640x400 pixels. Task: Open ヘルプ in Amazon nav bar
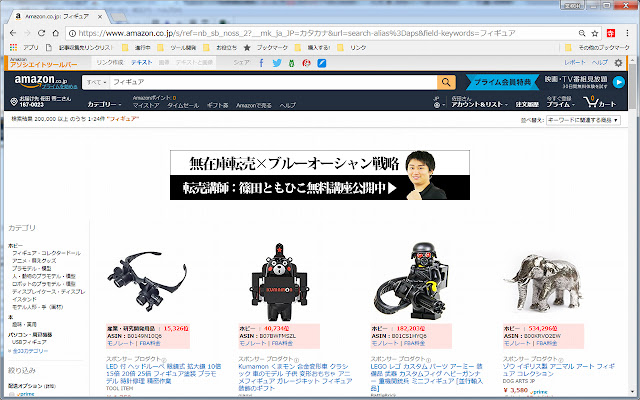click(x=287, y=105)
